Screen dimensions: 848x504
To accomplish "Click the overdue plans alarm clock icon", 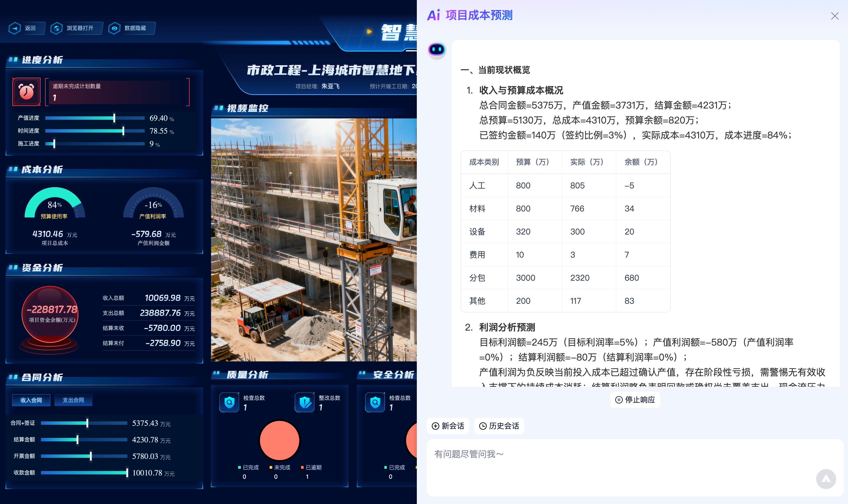I will tap(27, 92).
